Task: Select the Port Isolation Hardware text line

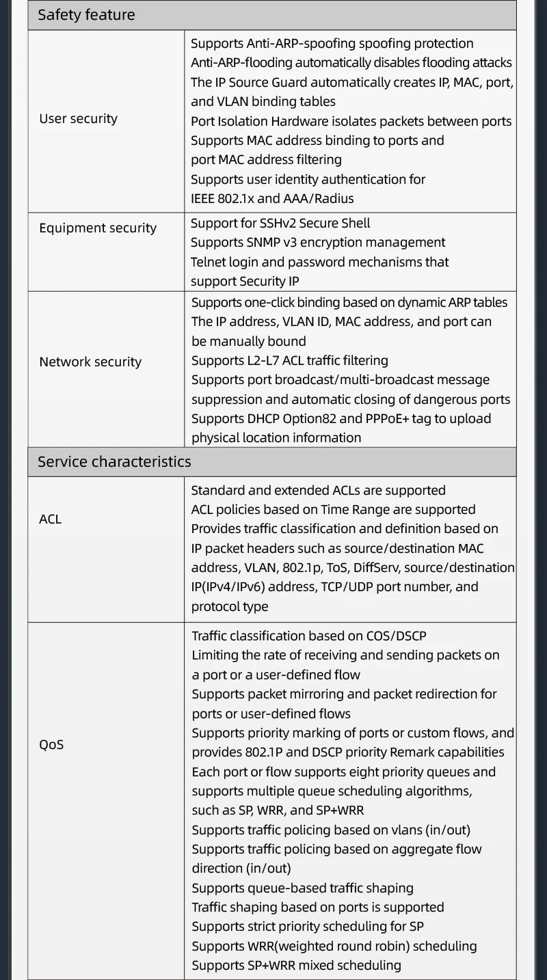Action: [351, 122]
